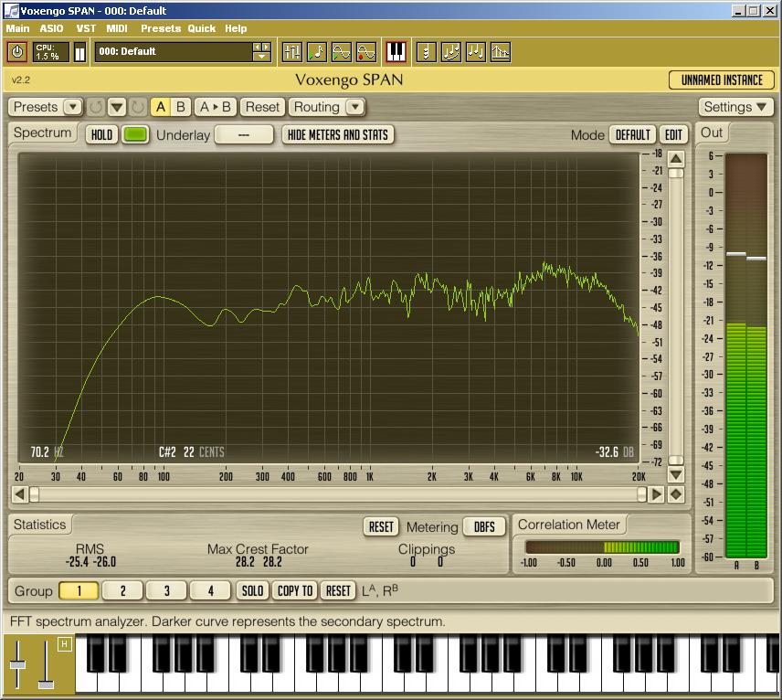This screenshot has height=700, width=782.
Task: Switch to state B
Action: (181, 107)
